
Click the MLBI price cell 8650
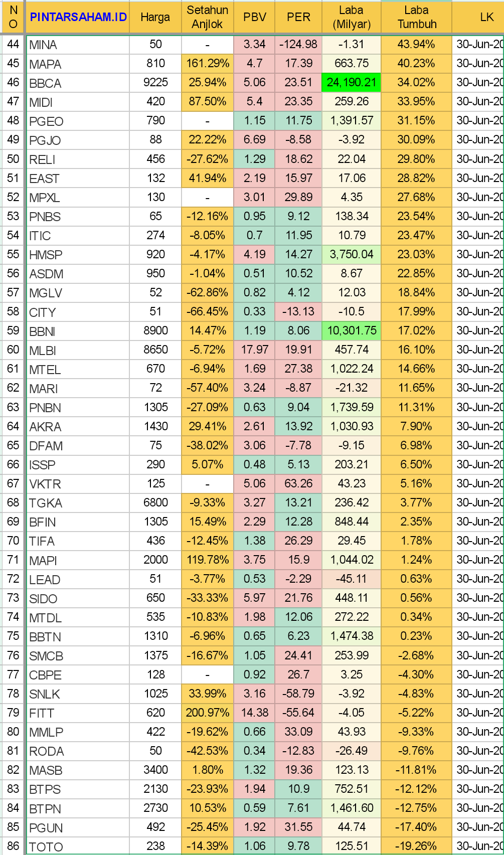155,350
